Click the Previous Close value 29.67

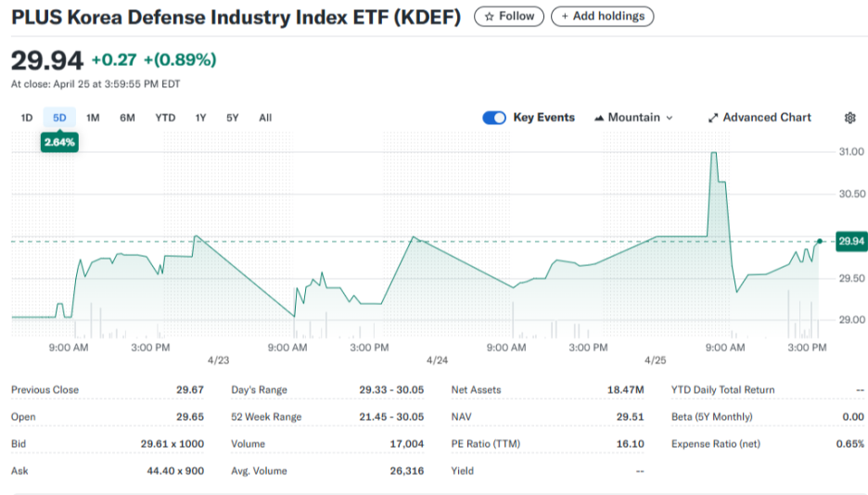coord(190,390)
